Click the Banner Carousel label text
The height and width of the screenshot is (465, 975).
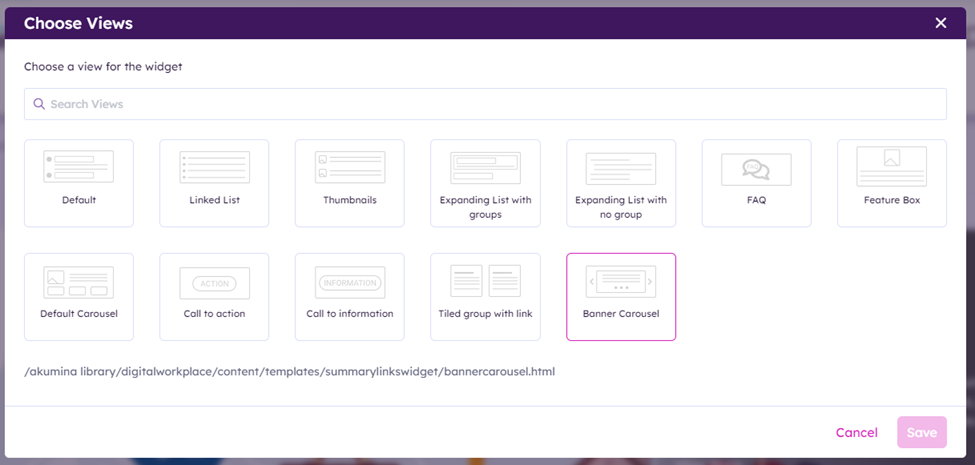[x=621, y=313]
